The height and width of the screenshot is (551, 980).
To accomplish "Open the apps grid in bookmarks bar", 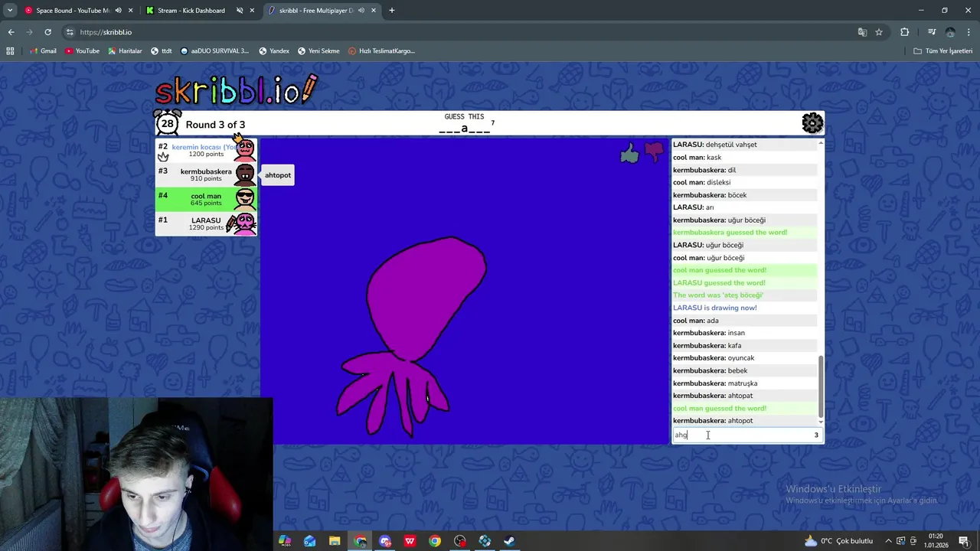I will 10,51.
